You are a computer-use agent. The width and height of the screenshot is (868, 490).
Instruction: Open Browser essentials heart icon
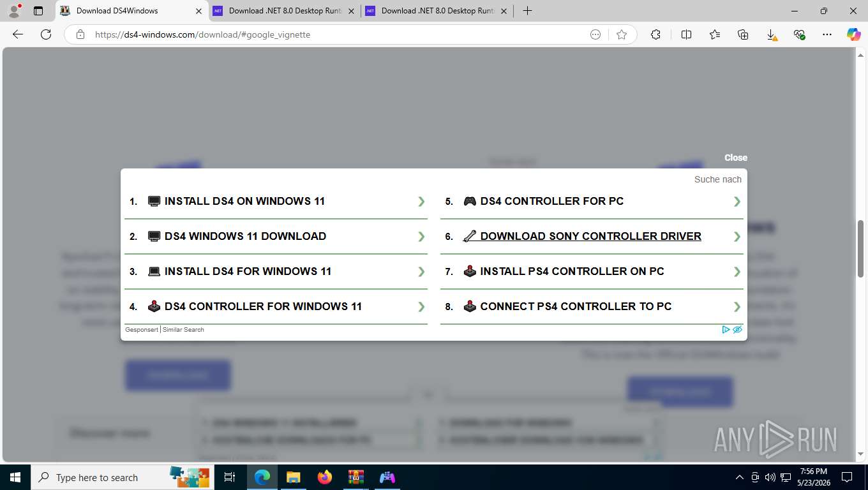[799, 34]
